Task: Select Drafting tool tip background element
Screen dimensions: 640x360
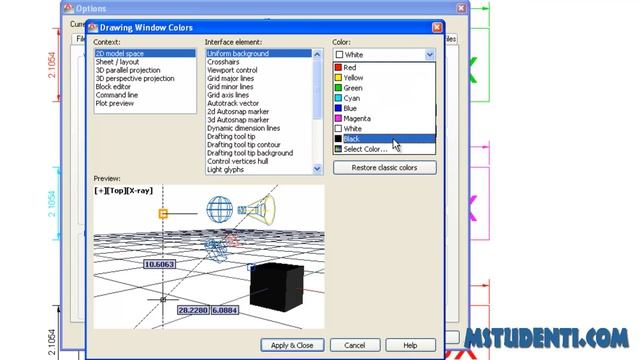Action: pos(259,153)
